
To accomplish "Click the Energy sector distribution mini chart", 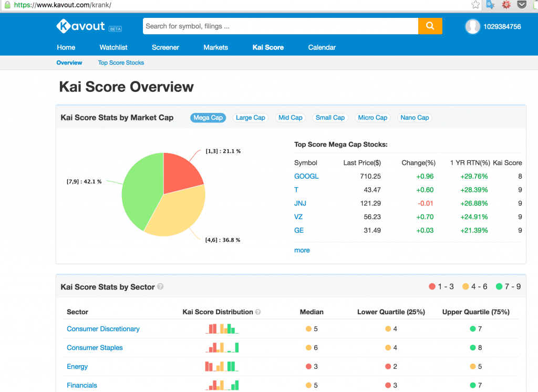I will point(222,366).
